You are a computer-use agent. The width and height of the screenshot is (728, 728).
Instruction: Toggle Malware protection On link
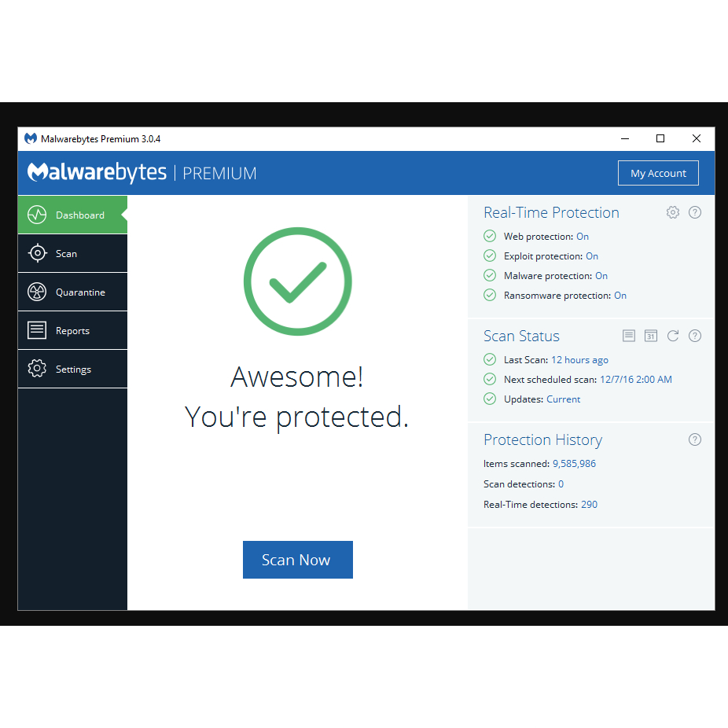click(x=601, y=276)
